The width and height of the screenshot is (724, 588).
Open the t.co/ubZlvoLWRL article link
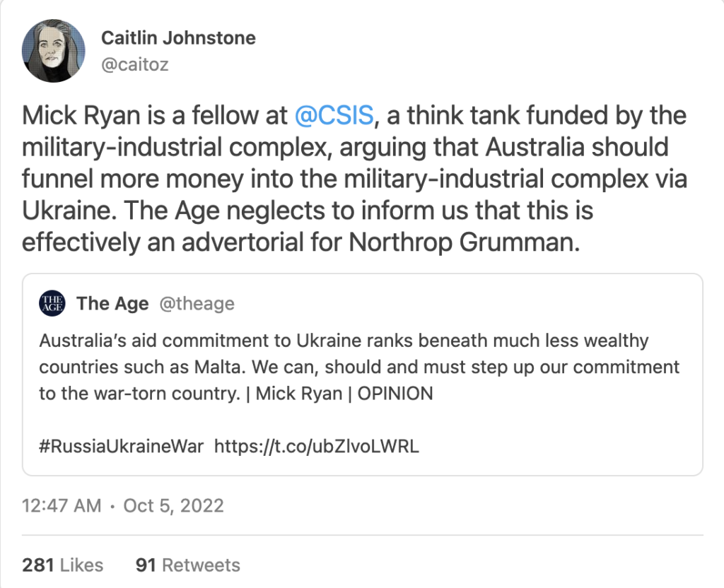click(x=317, y=447)
